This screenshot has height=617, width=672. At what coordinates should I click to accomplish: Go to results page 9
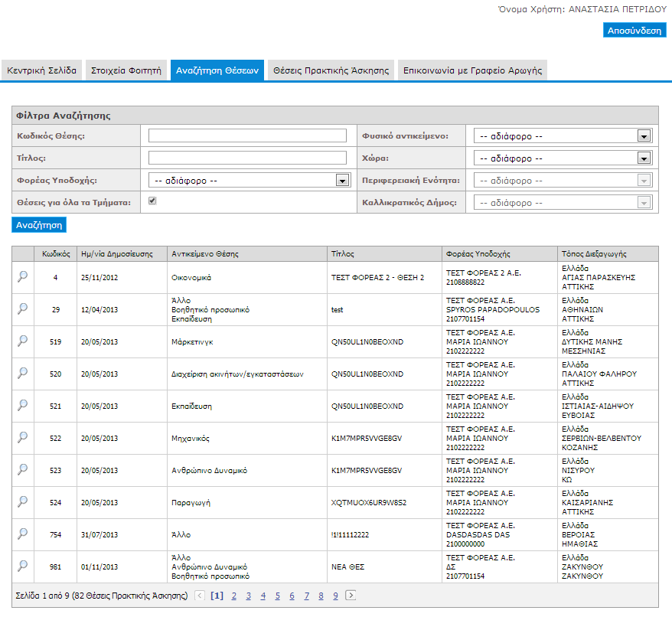335,596
